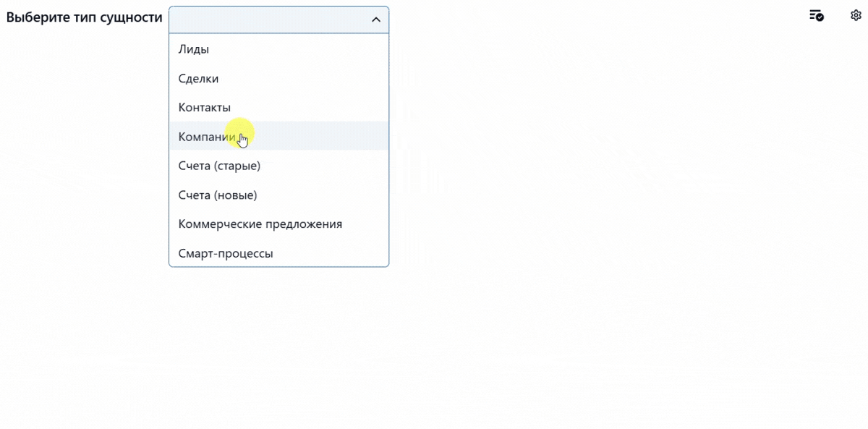Open the settings gear icon
868x429 pixels.
coord(856,15)
